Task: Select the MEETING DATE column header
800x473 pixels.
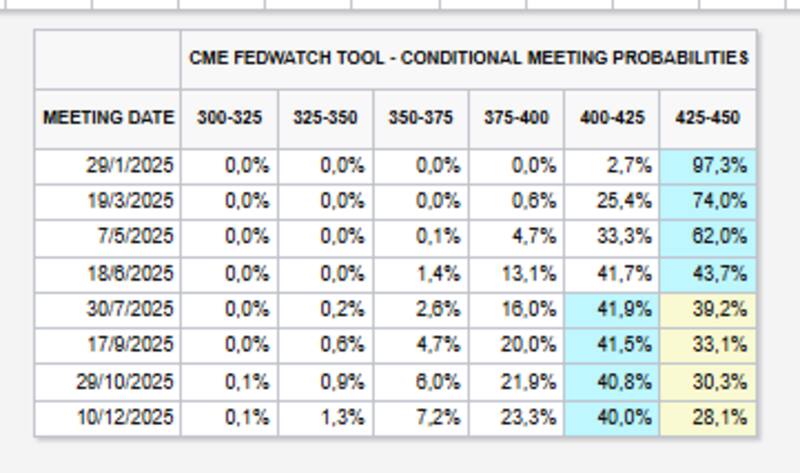Action: (x=108, y=118)
